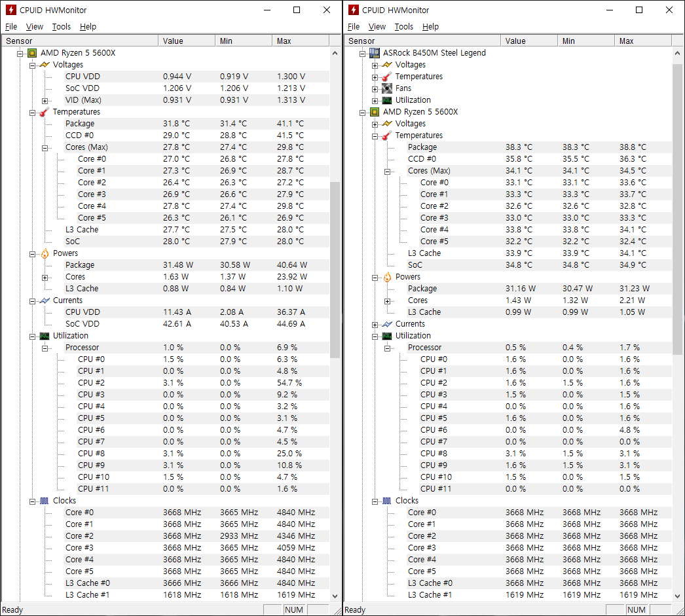Click the Clocks waveform icon in left window
Image resolution: width=685 pixels, height=616 pixels.
click(45, 501)
